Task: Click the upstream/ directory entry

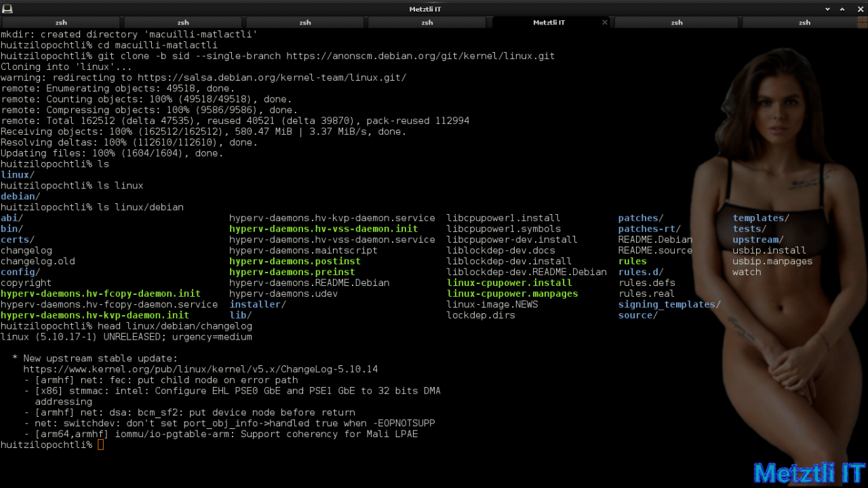Action: tap(758, 239)
